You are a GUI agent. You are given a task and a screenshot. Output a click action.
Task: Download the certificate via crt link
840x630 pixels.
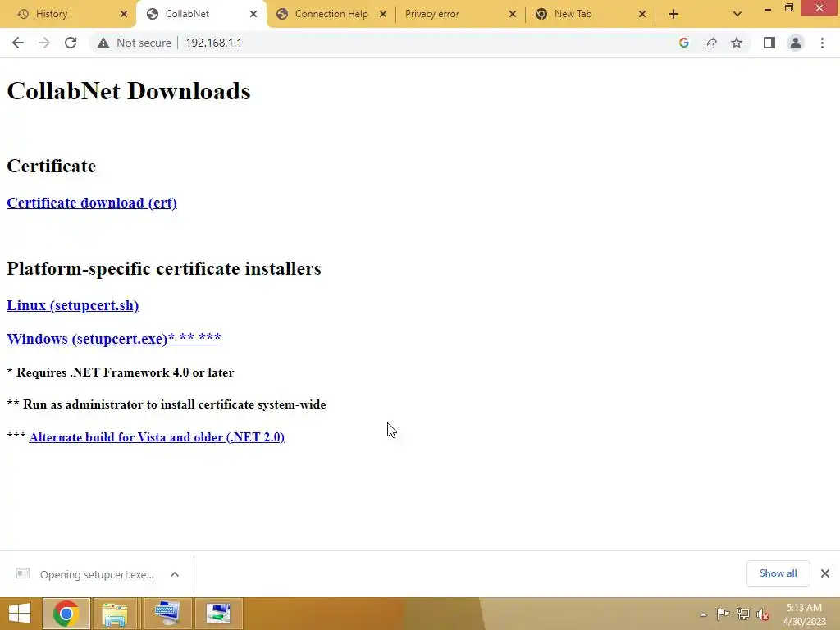point(92,203)
